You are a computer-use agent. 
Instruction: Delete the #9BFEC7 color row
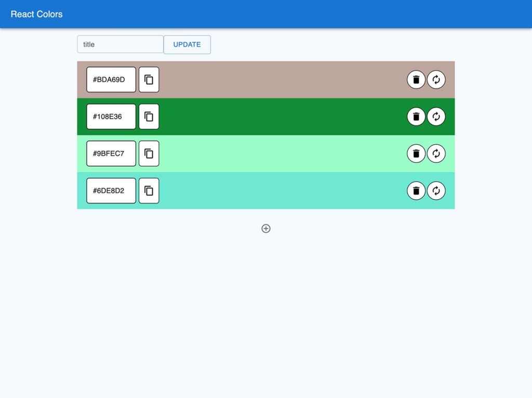(x=416, y=154)
